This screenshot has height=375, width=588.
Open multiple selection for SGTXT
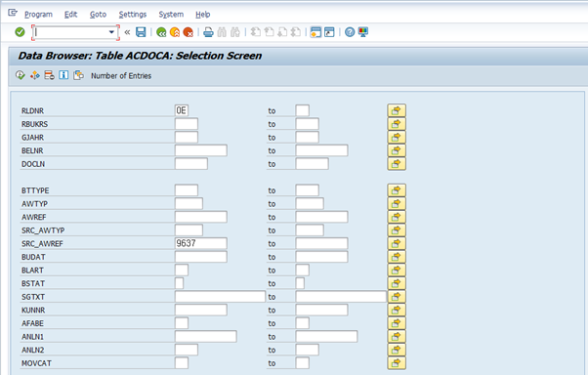click(x=397, y=297)
